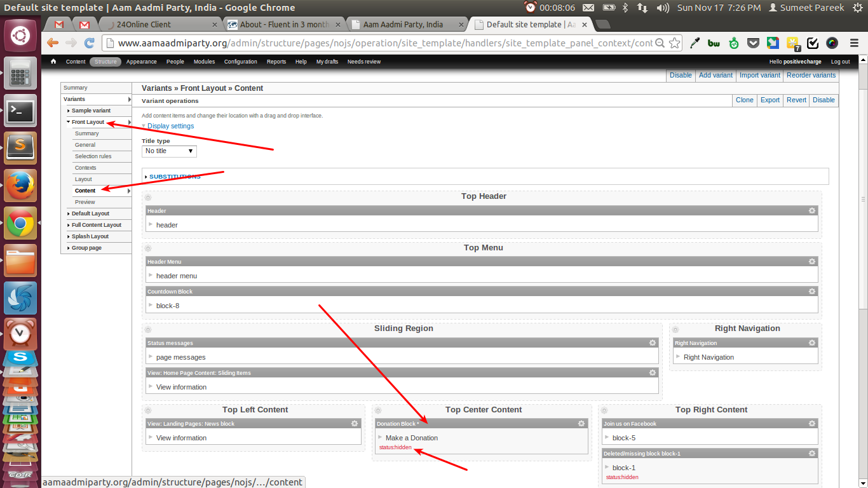Open Preview under Front Layout
Viewport: 868px width, 488px height.
click(x=85, y=202)
